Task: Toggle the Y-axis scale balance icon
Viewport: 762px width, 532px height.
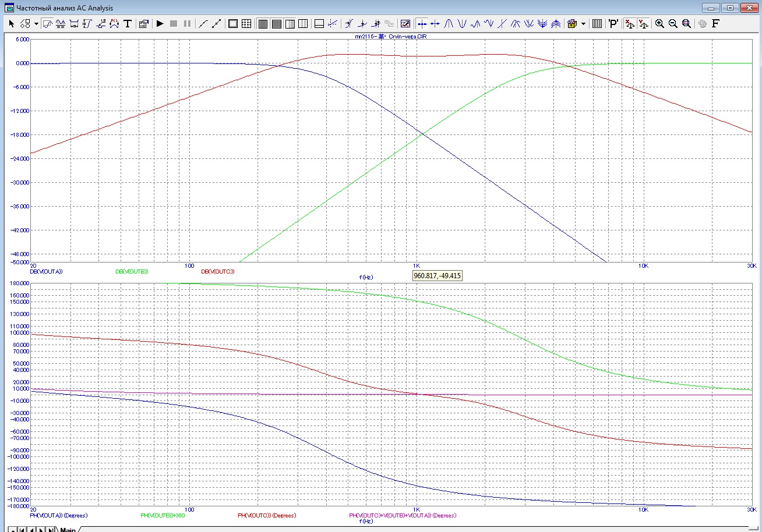Action: click(x=643, y=24)
